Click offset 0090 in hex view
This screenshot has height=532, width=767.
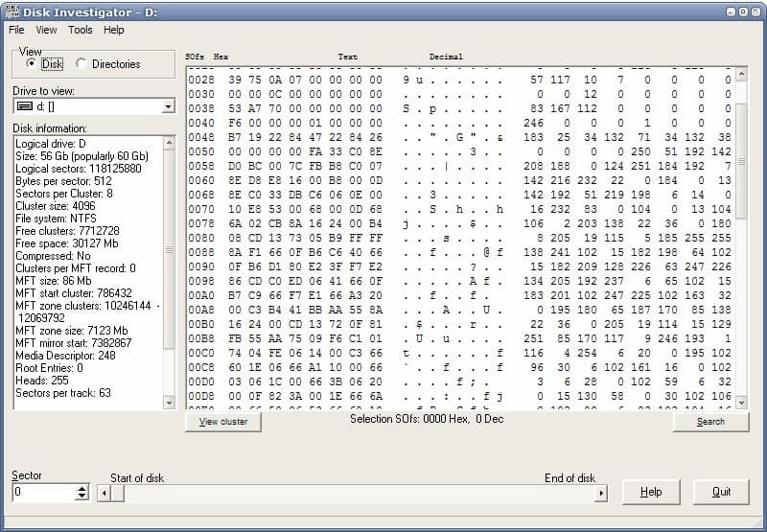(x=201, y=266)
